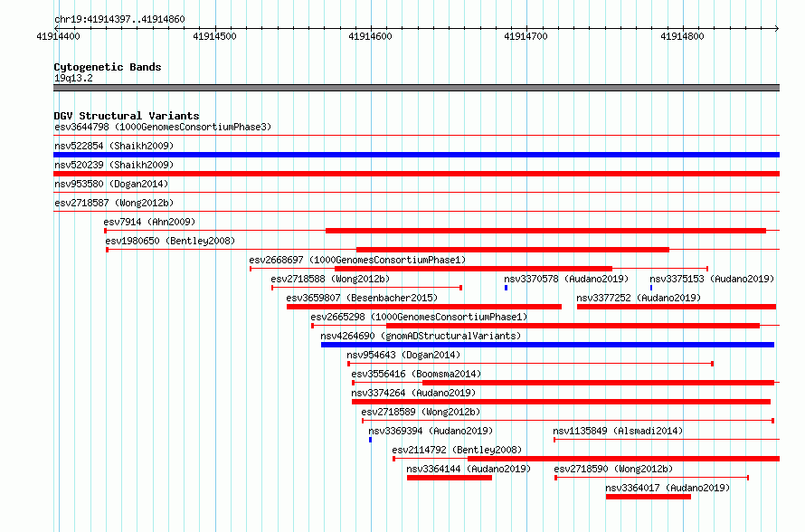The width and height of the screenshot is (805, 532).
Task: Click the small blue nsv3375153 marker
Action: (x=651, y=288)
